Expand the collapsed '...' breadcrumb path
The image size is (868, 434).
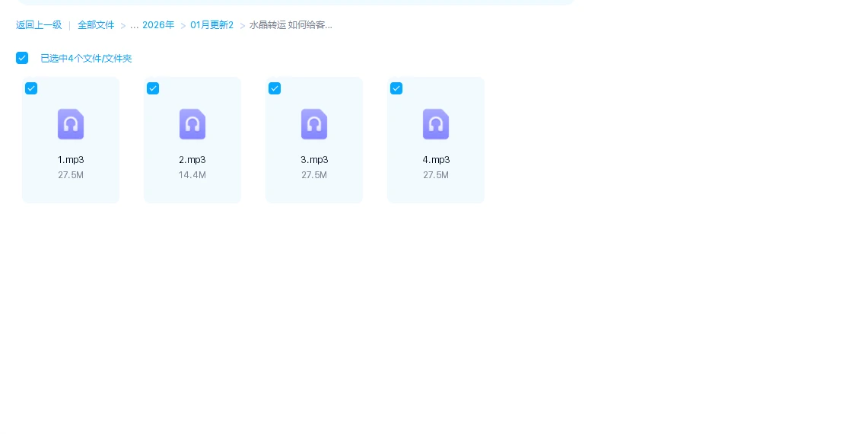pos(134,25)
